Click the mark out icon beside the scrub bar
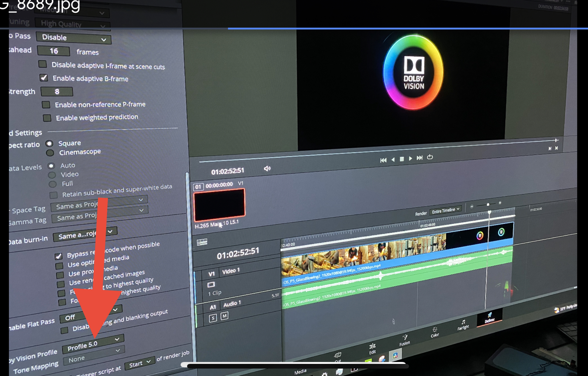588x376 pixels. (556, 148)
